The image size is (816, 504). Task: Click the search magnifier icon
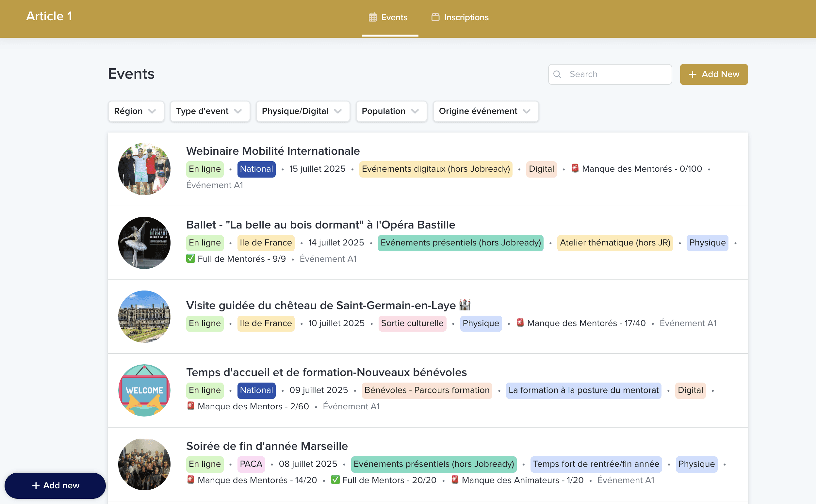pyautogui.click(x=557, y=74)
